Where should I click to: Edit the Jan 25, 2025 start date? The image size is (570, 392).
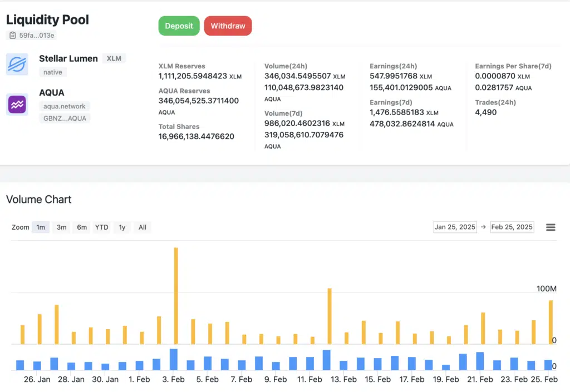coord(455,227)
